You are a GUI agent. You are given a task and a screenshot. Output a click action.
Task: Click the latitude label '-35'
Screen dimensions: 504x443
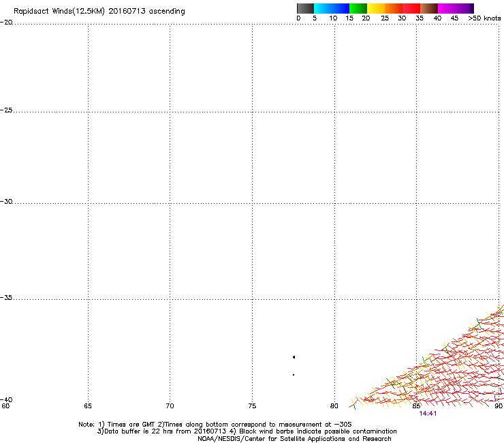click(x=6, y=298)
